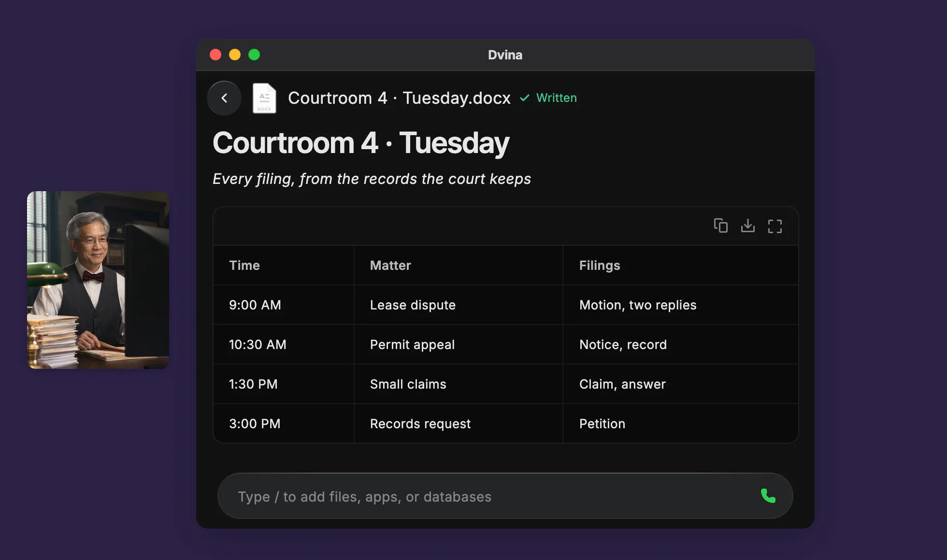This screenshot has width=947, height=560.
Task: Open the man's portrait thumbnail
Action: point(98,280)
